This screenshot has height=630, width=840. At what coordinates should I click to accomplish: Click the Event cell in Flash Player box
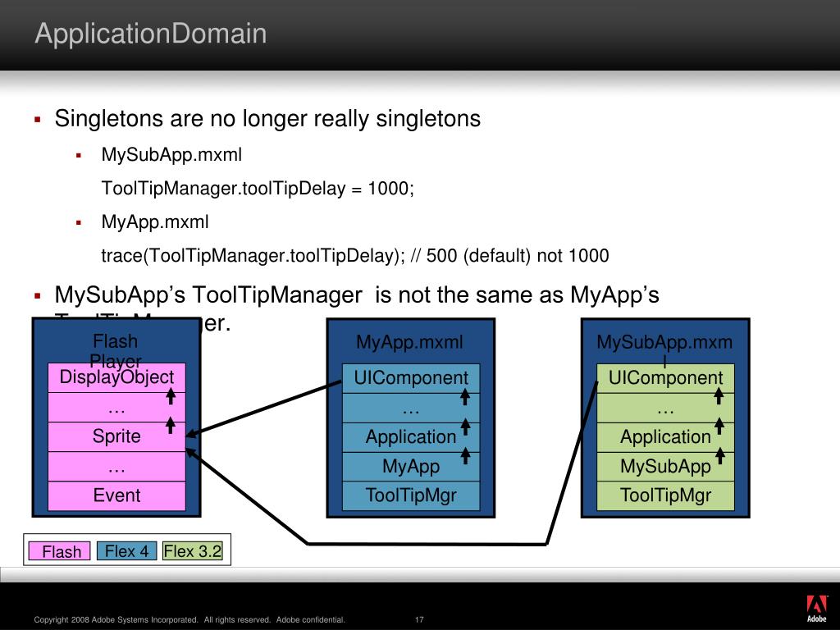[x=116, y=495]
